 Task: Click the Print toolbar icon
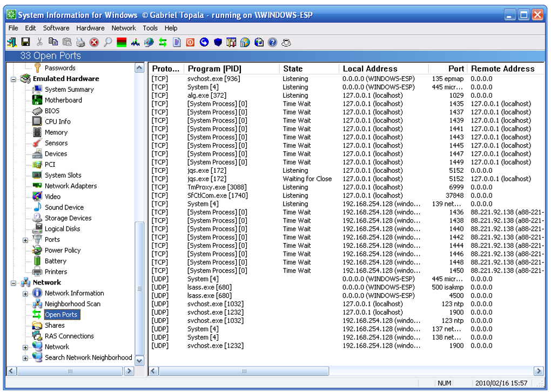(x=80, y=42)
